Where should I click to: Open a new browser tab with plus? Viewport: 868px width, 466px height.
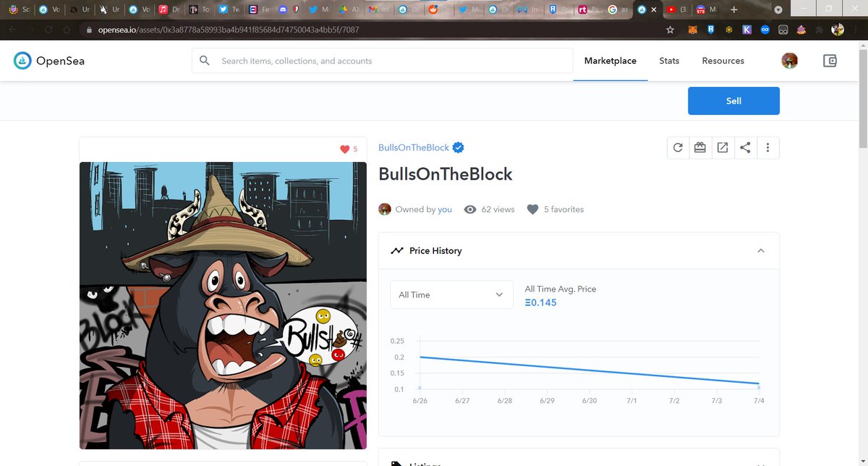[733, 9]
